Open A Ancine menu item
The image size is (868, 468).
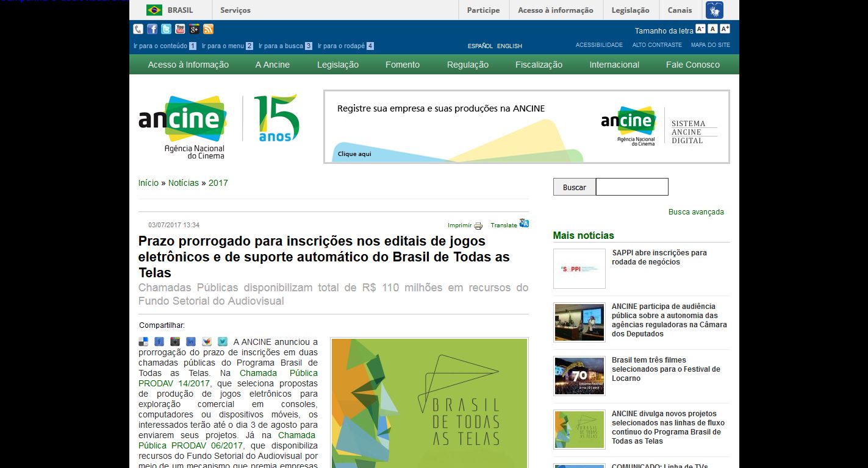coord(273,65)
